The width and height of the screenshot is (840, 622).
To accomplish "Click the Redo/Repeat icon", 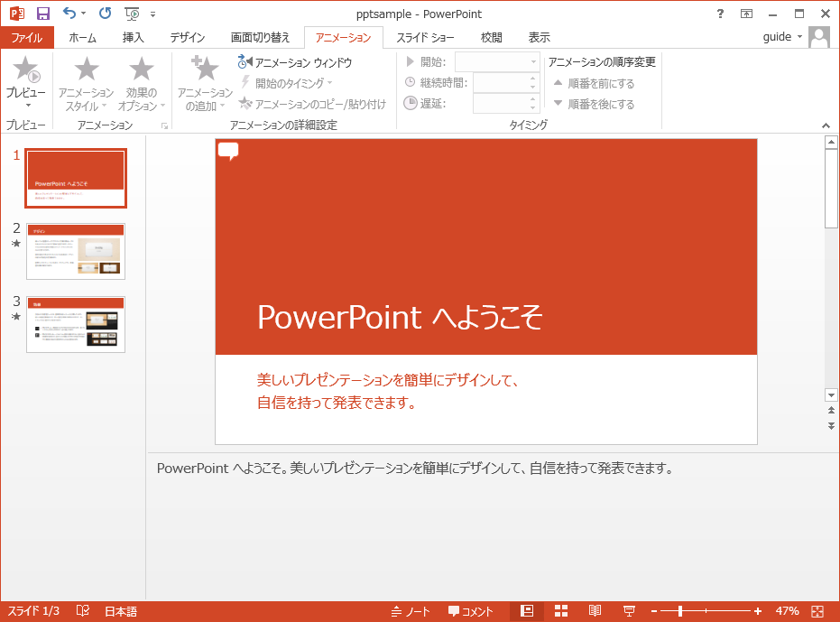I will pyautogui.click(x=105, y=13).
